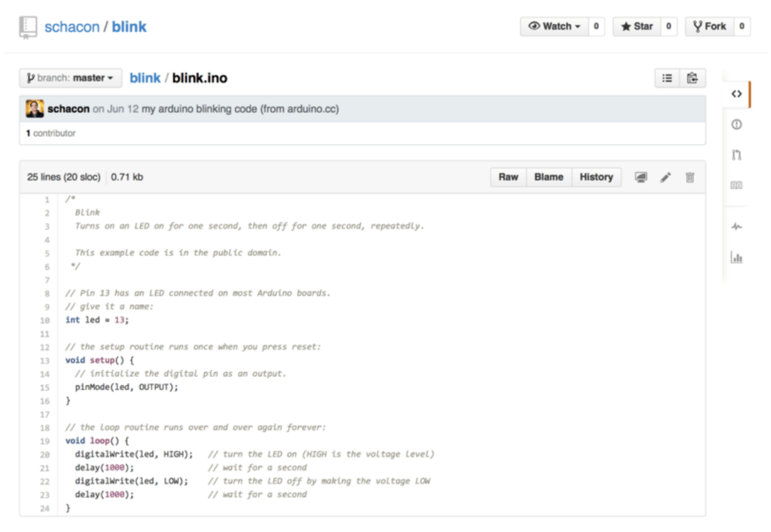Open the blink repository title link
The height and width of the screenshot is (532, 771).
pyautogui.click(x=129, y=27)
